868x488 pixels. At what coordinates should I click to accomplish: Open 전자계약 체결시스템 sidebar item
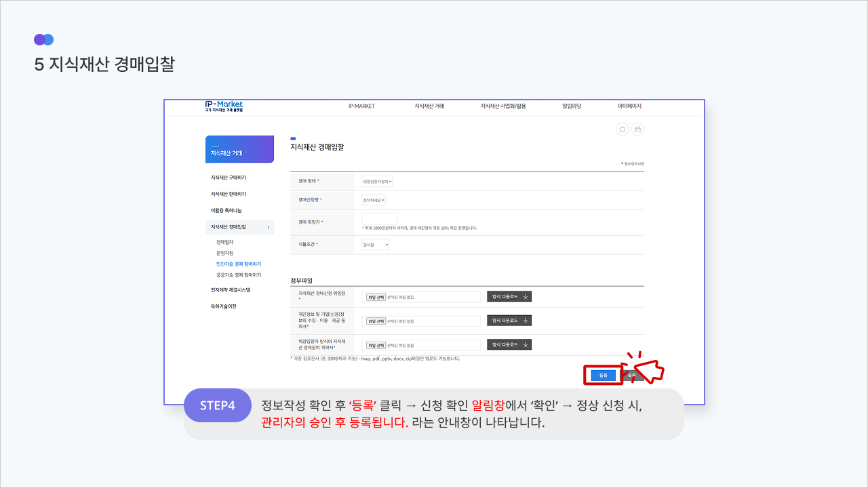coord(231,290)
